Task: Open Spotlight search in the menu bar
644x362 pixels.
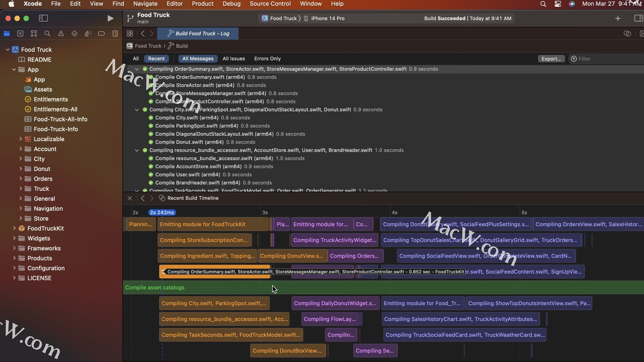Action: point(543,4)
